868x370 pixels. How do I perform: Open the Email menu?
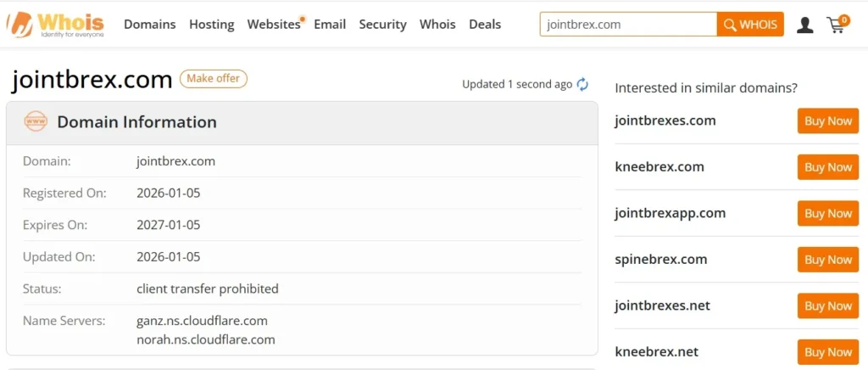click(330, 25)
